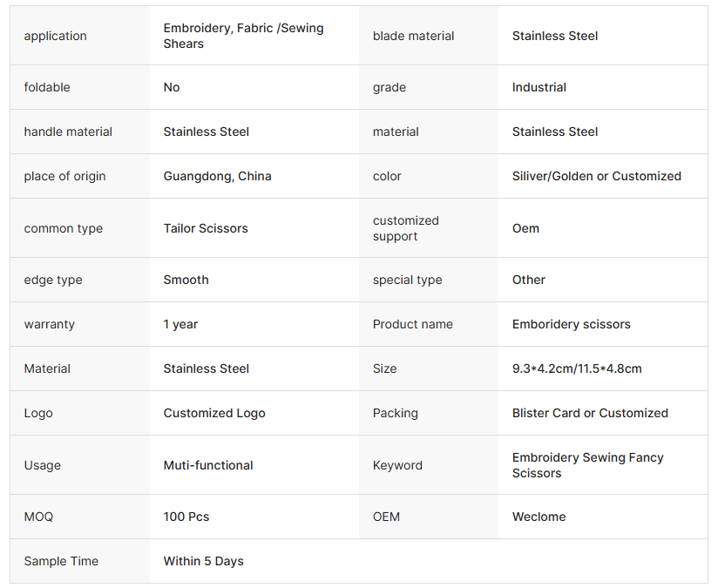Select the 'Embroidery, Fabric /Sewing Shears' value
Viewport: 718px width, 588px height.
243,36
